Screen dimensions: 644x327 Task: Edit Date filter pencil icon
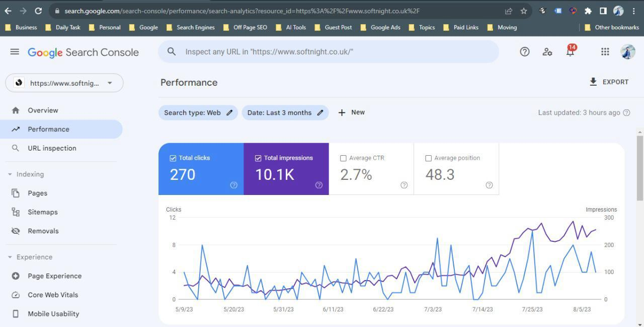[320, 113]
